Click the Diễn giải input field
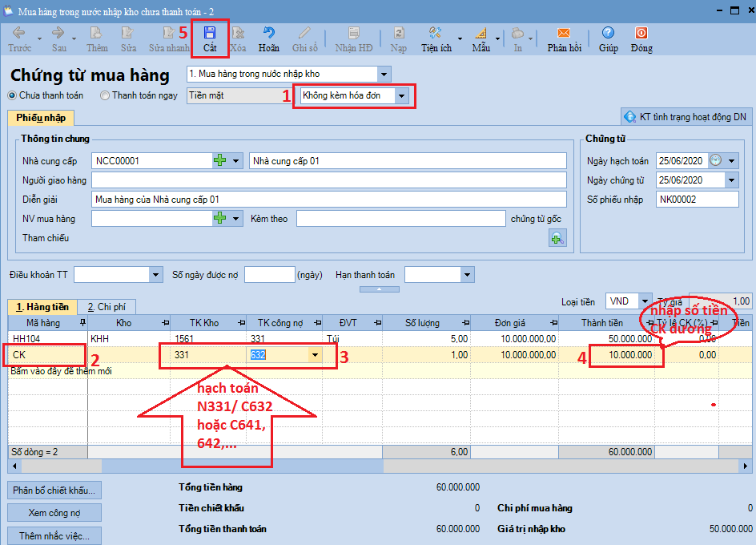 pyautogui.click(x=329, y=200)
